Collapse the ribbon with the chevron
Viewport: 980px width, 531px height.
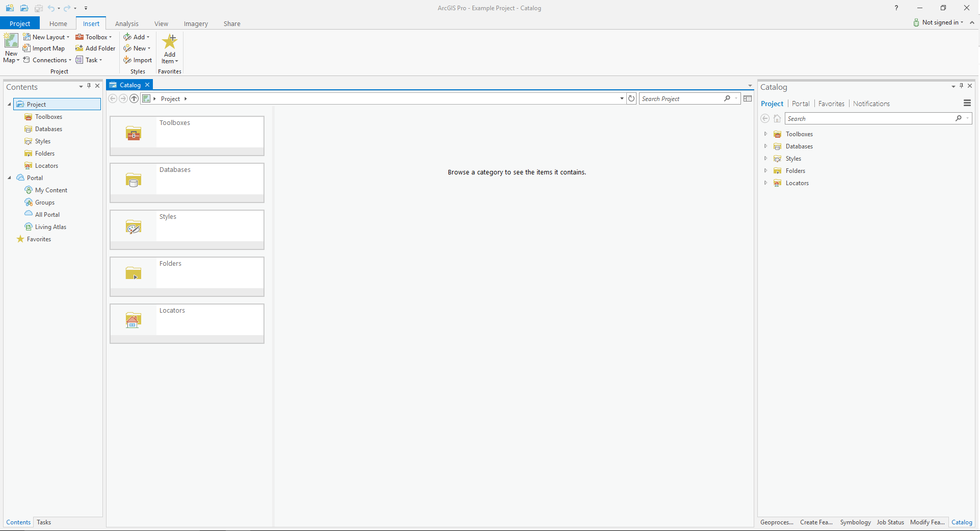tap(972, 22)
